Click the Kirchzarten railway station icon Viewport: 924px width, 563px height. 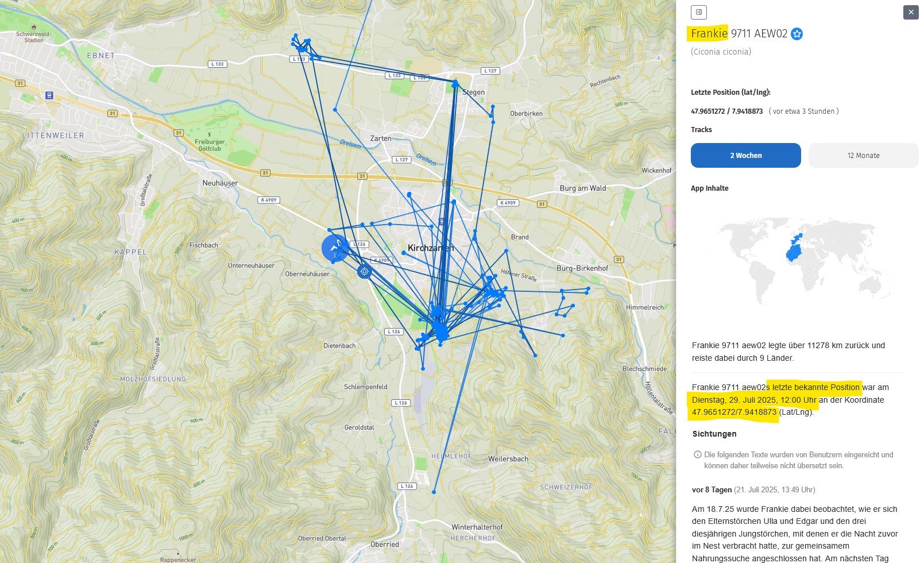click(441, 221)
